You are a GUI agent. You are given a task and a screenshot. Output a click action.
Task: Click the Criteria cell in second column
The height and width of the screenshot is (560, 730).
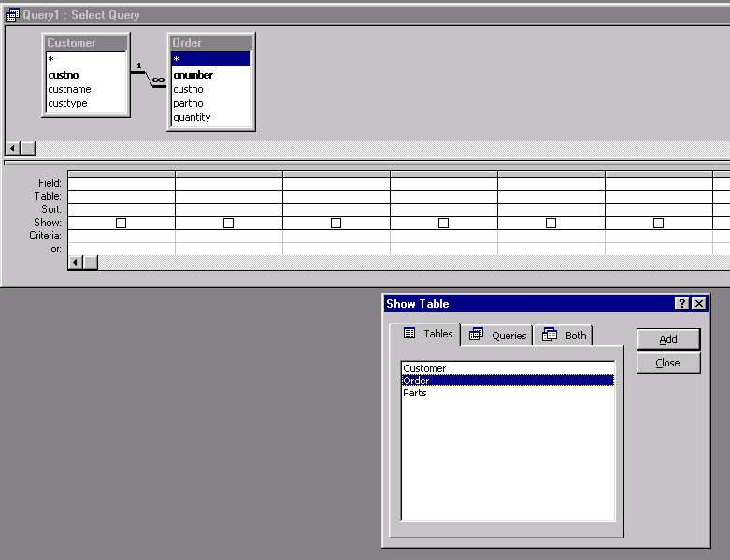click(x=228, y=237)
